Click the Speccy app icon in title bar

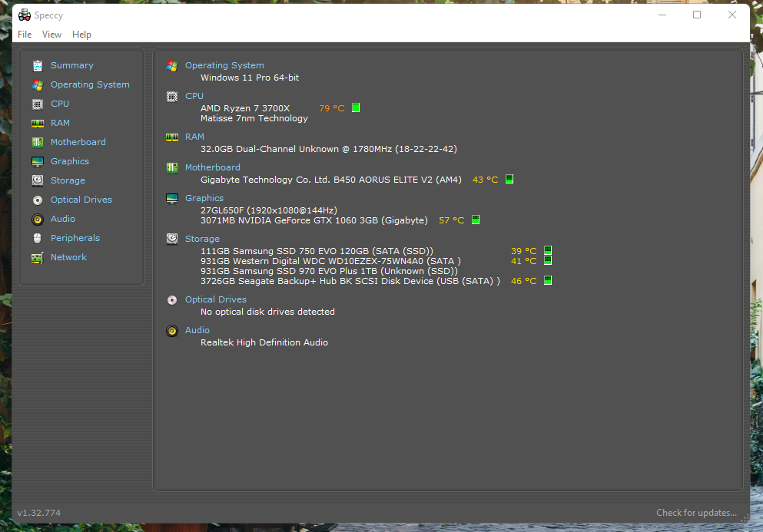25,15
